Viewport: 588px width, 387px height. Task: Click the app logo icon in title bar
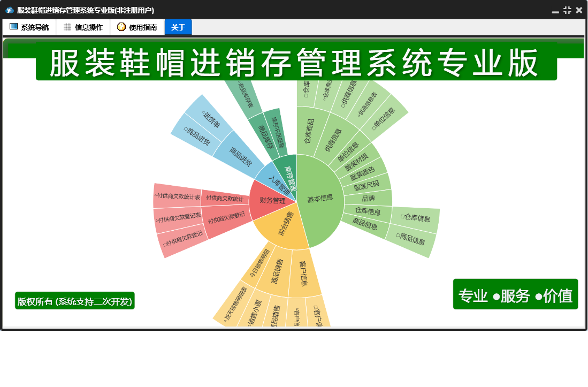(10, 10)
